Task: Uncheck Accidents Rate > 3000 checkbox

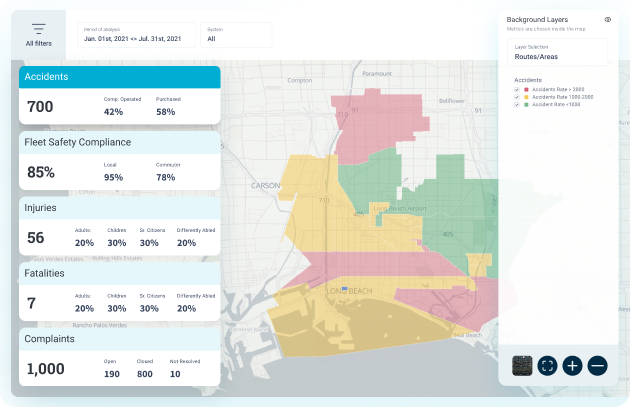Action: (x=516, y=89)
